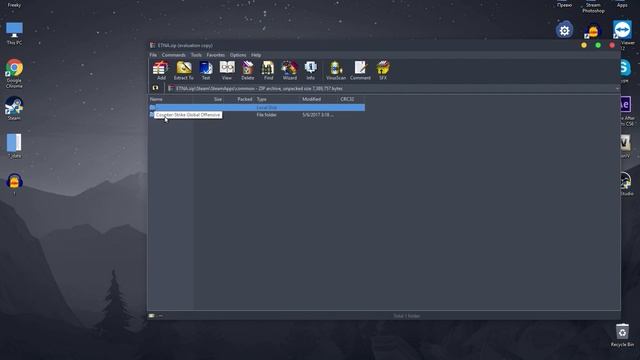Select the This PC desktop icon
Screen dimensions: 640x360
click(14, 33)
